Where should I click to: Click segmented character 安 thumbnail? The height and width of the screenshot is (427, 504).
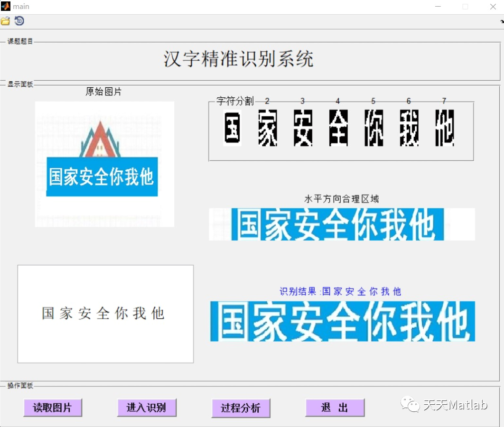point(303,128)
